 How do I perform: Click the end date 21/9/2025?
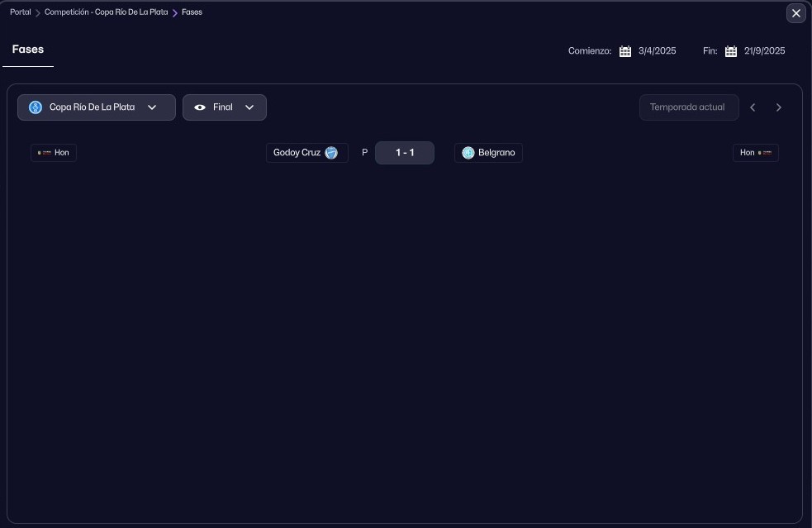[764, 51]
